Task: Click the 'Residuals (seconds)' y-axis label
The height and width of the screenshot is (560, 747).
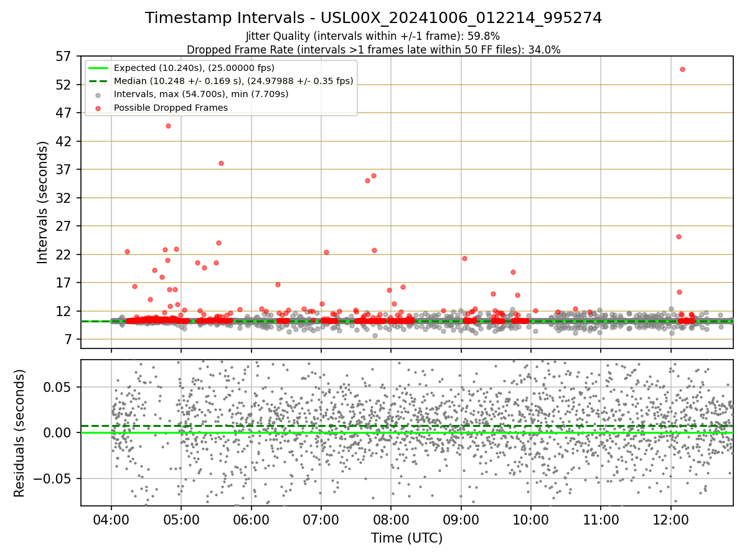Action: point(20,433)
